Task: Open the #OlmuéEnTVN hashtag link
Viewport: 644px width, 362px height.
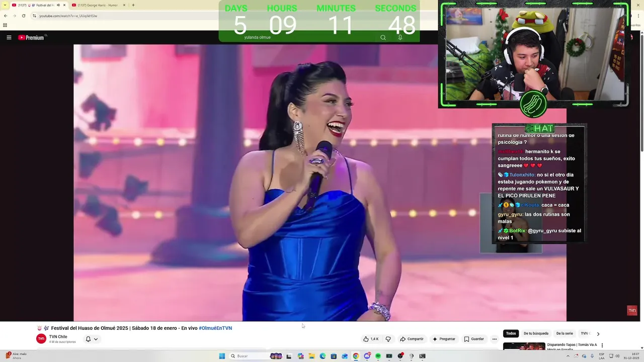Action: pyautogui.click(x=215, y=328)
